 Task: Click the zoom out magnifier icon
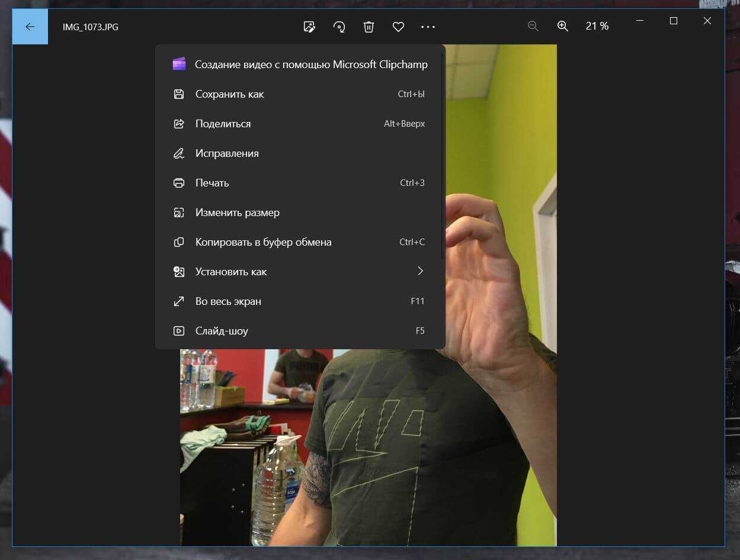point(533,26)
